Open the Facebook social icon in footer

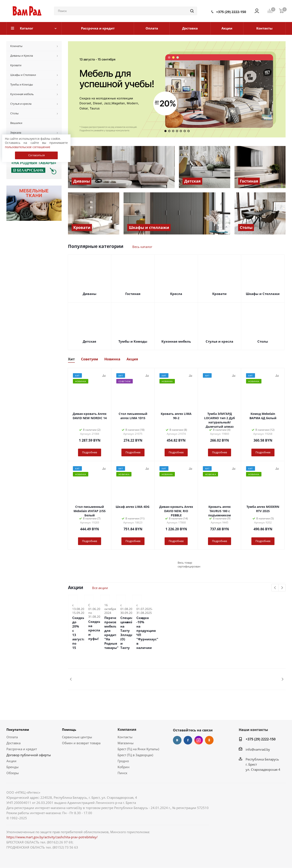[188, 740]
